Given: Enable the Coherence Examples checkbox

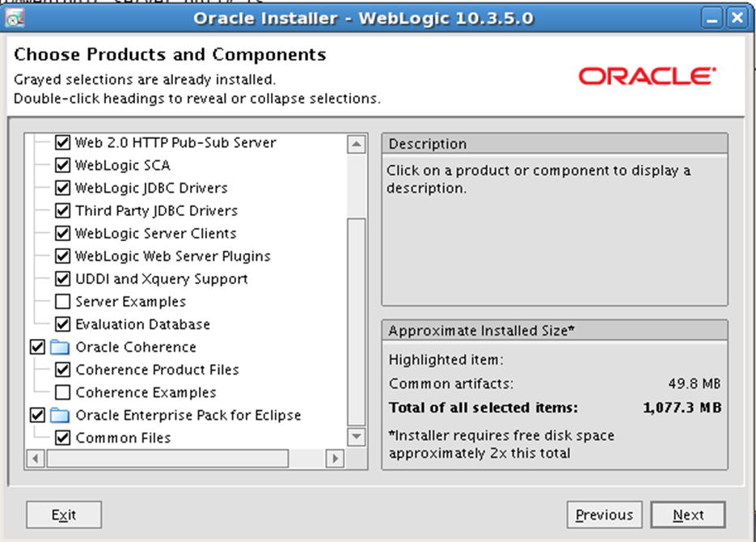Looking at the screenshot, I should pyautogui.click(x=62, y=392).
